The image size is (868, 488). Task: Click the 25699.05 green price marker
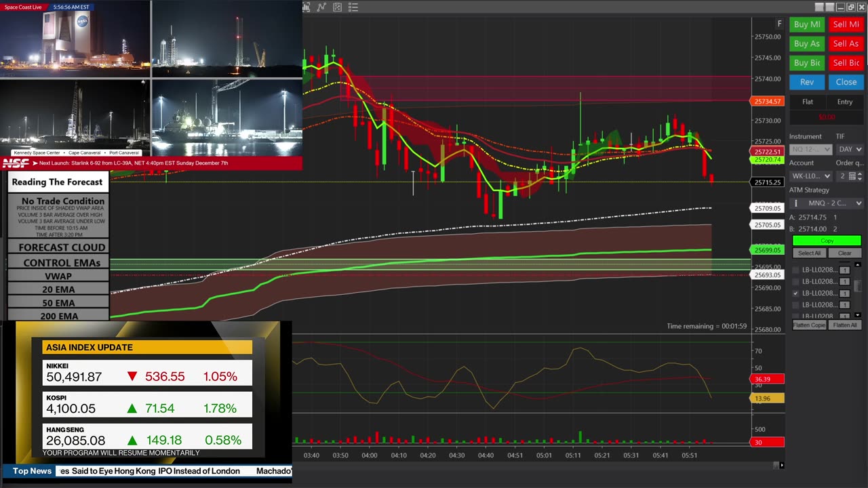[767, 250]
